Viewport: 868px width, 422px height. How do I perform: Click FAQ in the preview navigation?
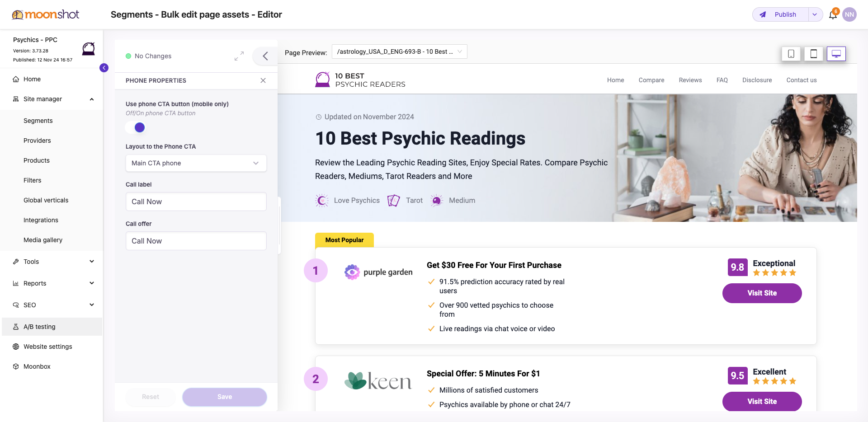click(x=722, y=80)
